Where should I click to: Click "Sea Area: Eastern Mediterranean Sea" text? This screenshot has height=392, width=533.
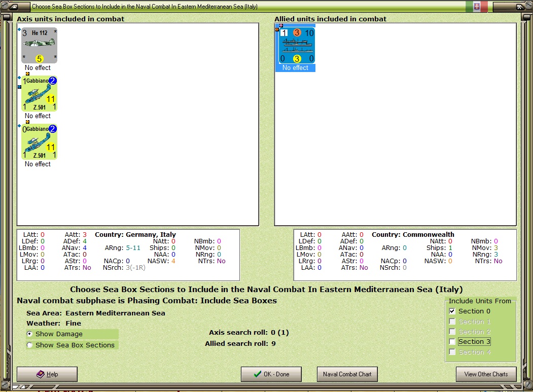tap(96, 313)
